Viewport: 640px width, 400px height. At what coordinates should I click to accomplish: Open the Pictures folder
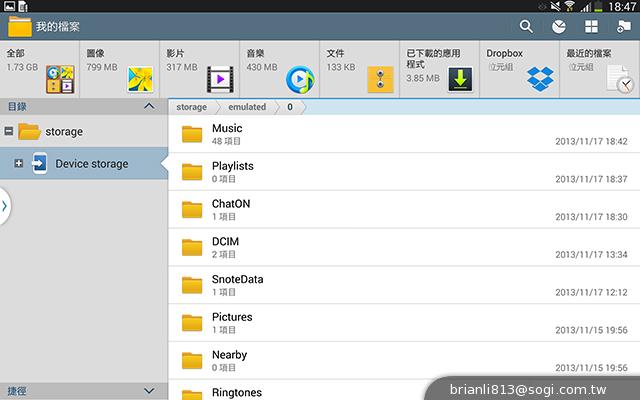(x=404, y=323)
